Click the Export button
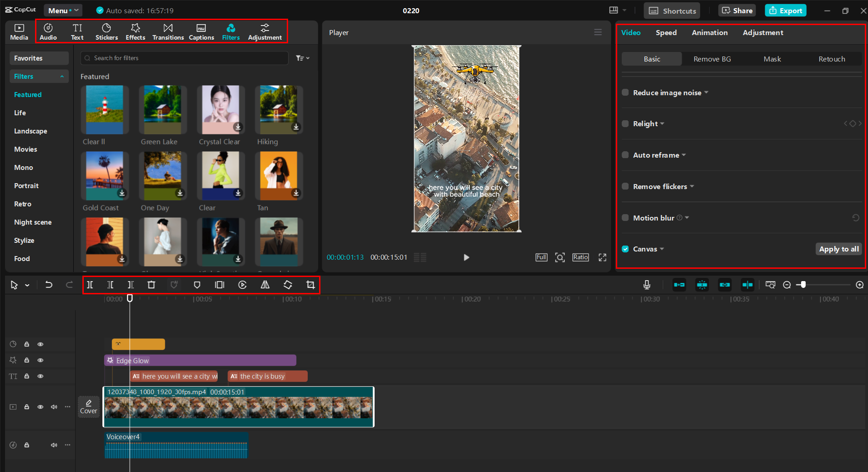The height and width of the screenshot is (472, 868). (786, 10)
